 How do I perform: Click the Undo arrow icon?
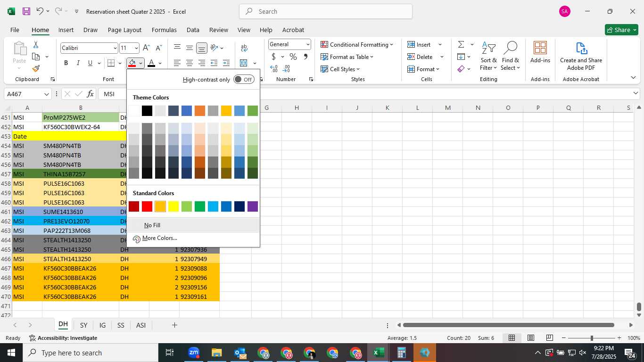click(x=40, y=11)
